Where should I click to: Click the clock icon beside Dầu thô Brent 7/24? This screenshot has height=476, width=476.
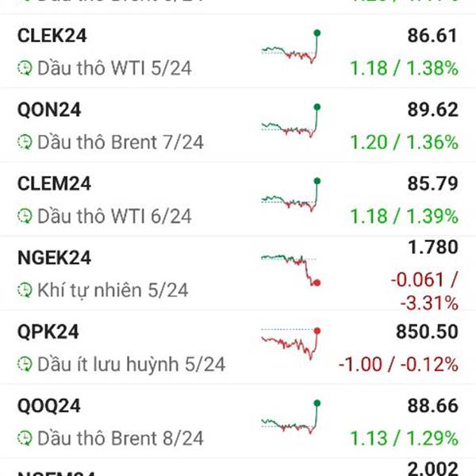(x=25, y=142)
